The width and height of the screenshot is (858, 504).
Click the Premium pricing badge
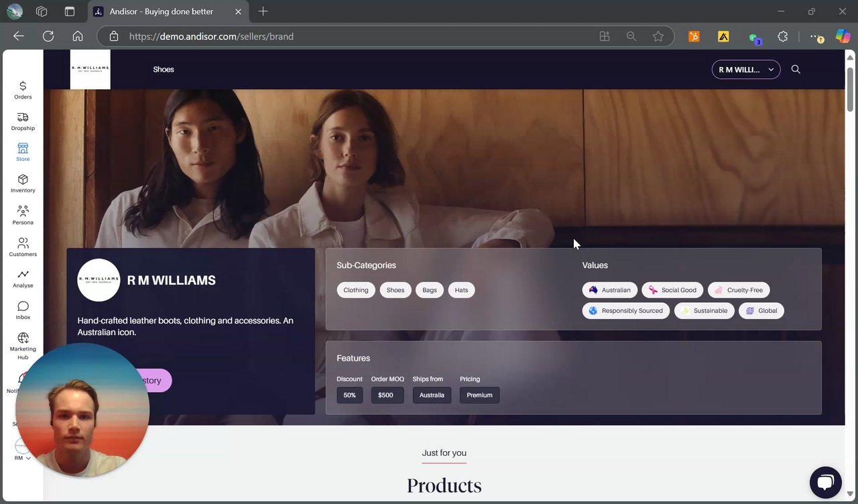[480, 395]
